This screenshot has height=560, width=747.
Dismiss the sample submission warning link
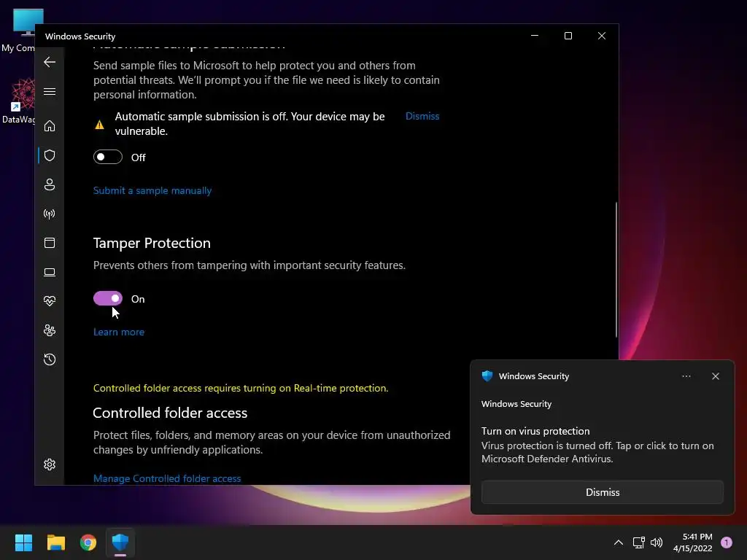[x=422, y=116]
